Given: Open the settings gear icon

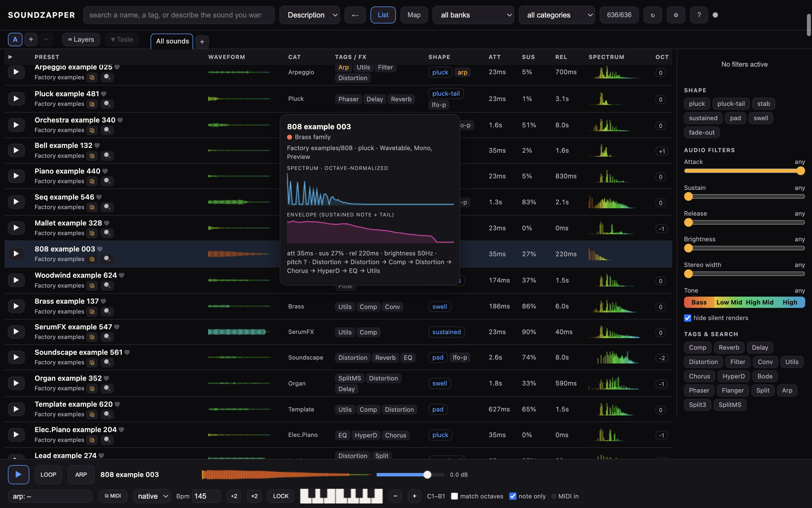Looking at the screenshot, I should [x=676, y=15].
